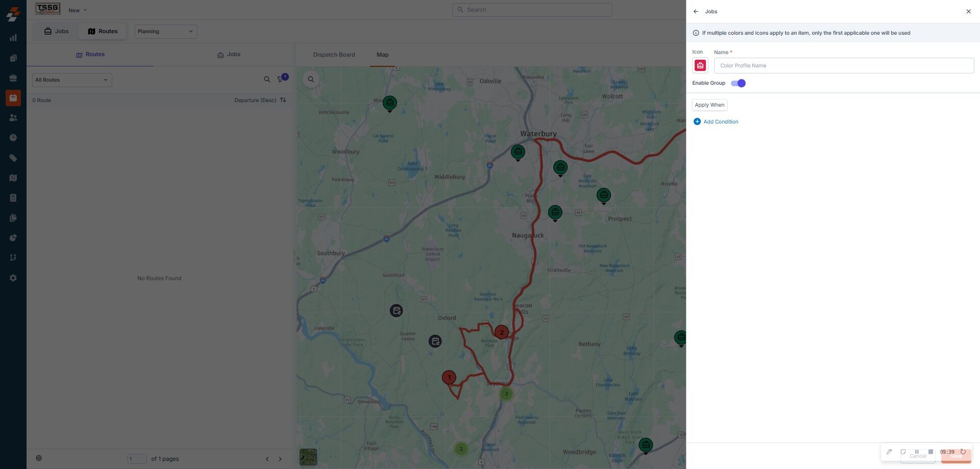Select red route stop marker 1
Image resolution: width=980 pixels, height=469 pixels.
pyautogui.click(x=449, y=378)
